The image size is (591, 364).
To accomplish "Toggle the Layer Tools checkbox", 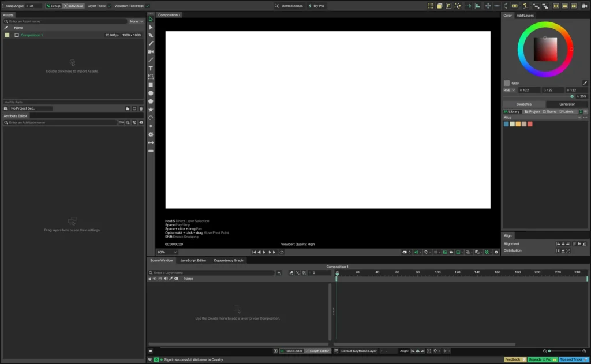I will click(x=109, y=6).
